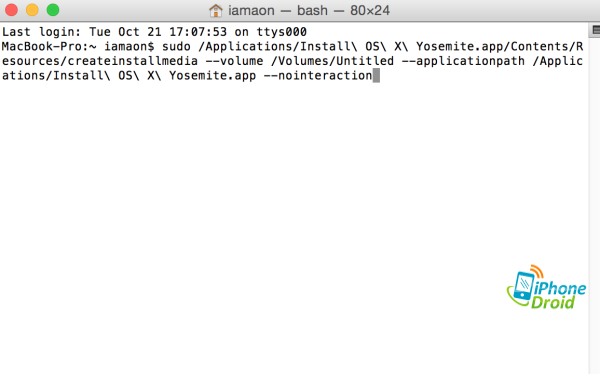Screen dimensions: 600x374
Task: Click the "Last login" line text
Action: coord(154,32)
